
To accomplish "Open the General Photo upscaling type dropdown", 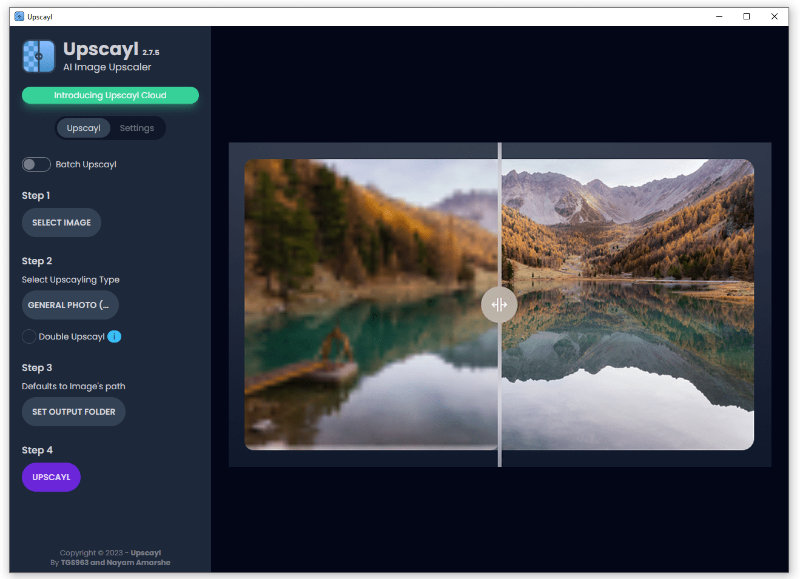I will click(x=70, y=305).
